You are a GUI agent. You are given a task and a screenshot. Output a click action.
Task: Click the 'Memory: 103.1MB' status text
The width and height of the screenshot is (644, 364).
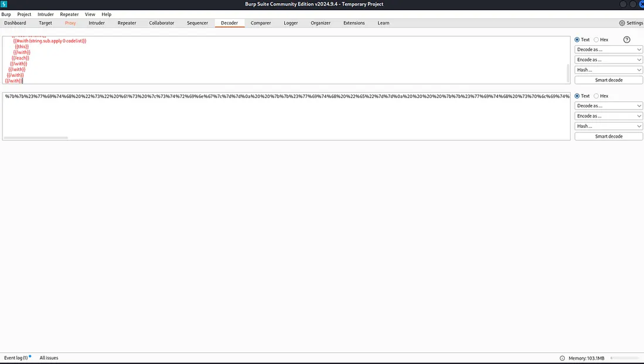click(586, 358)
